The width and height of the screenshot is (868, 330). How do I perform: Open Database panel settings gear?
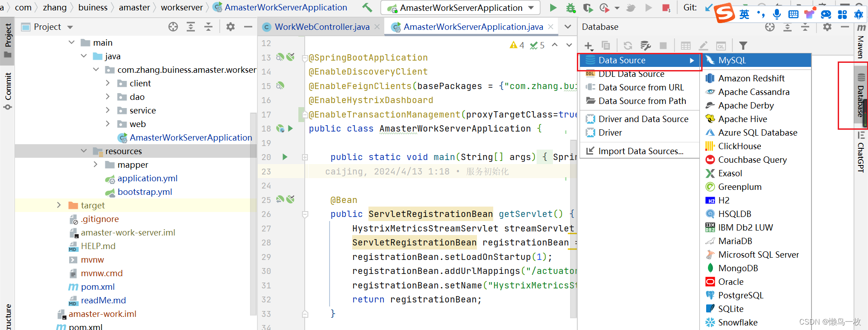click(827, 27)
